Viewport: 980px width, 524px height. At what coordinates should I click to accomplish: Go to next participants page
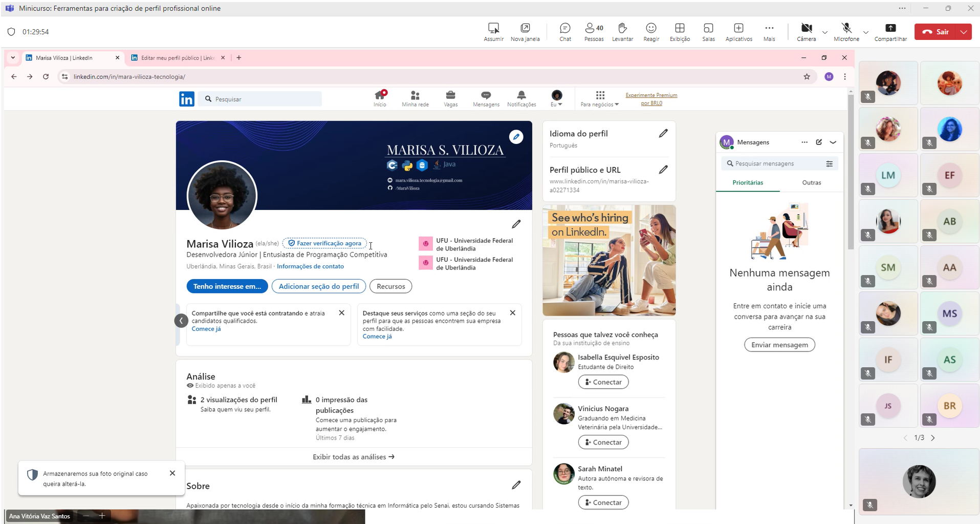[933, 438]
